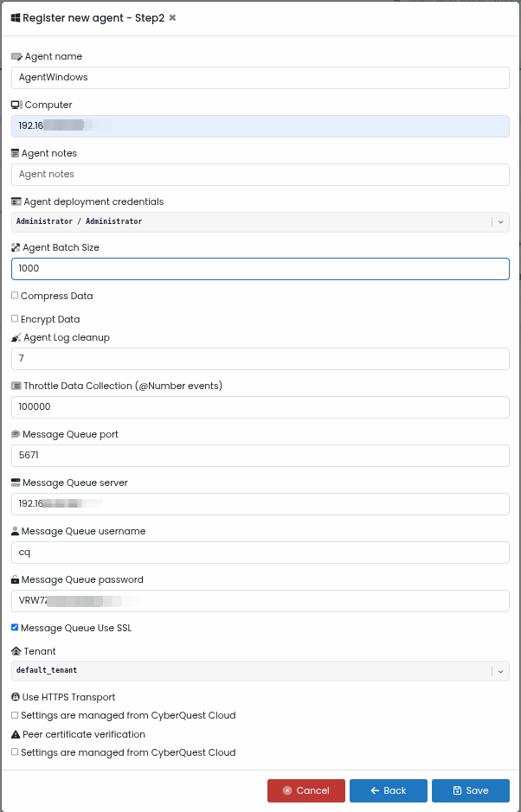521x812 pixels.
Task: Click the Save button
Action: click(x=471, y=790)
